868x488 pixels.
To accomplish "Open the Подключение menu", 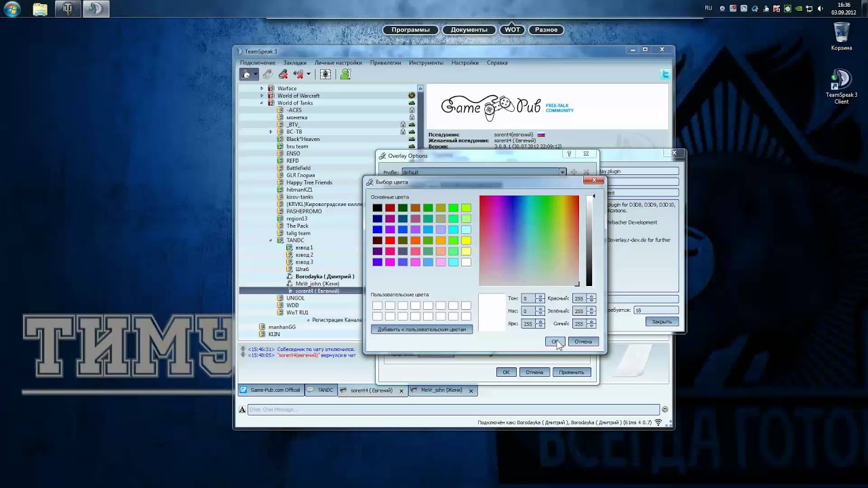I will click(258, 62).
